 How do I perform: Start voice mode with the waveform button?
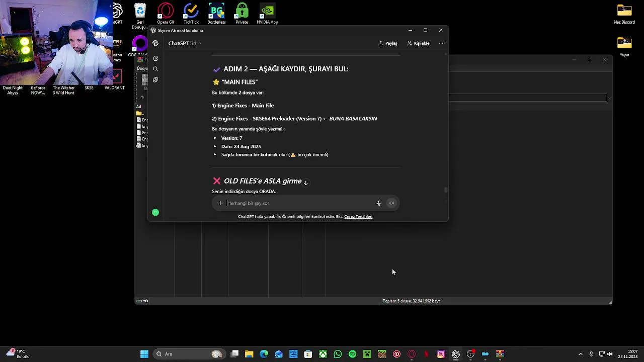point(391,203)
